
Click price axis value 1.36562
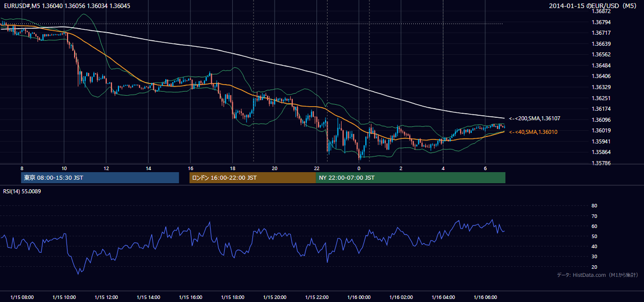602,54
